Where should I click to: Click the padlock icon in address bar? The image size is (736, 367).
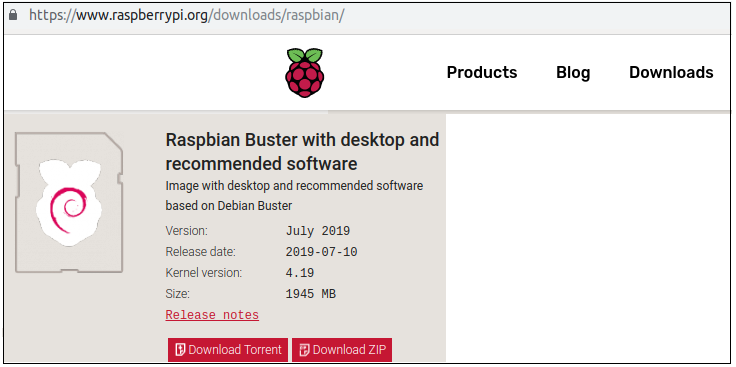click(13, 15)
